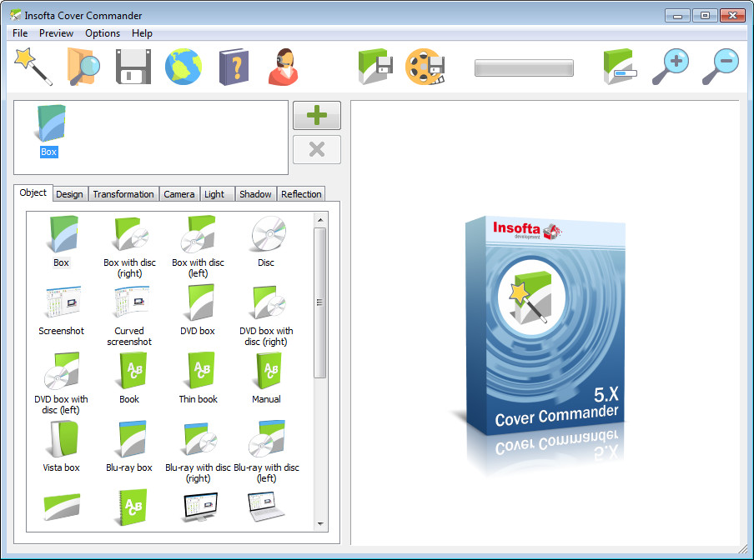Open the box settings toolbar icon
The image size is (754, 560).
click(620, 67)
